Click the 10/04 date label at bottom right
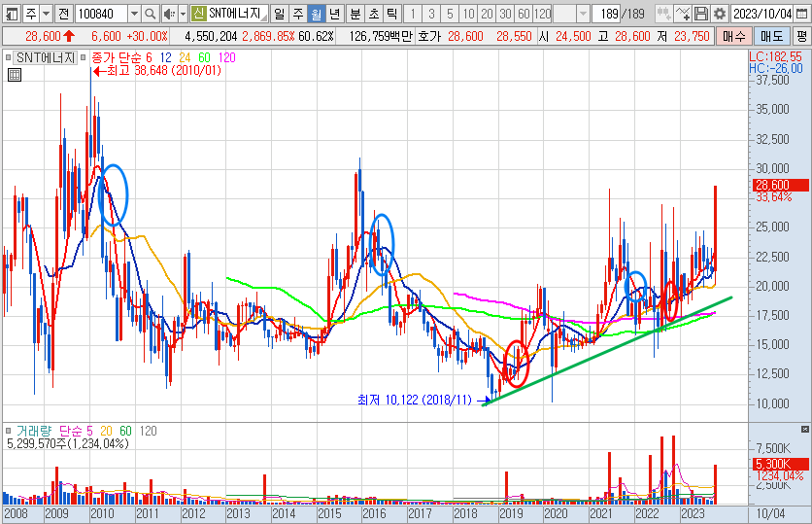812x524 pixels. click(770, 513)
